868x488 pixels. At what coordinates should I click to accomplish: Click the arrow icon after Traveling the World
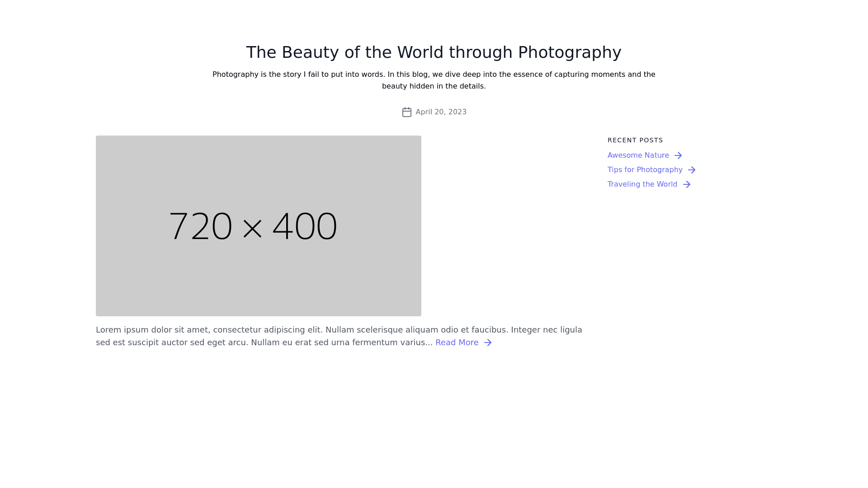pyautogui.click(x=686, y=184)
